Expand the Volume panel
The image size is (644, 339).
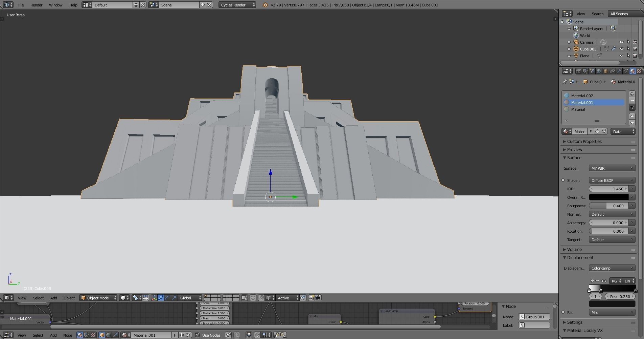[x=574, y=249]
